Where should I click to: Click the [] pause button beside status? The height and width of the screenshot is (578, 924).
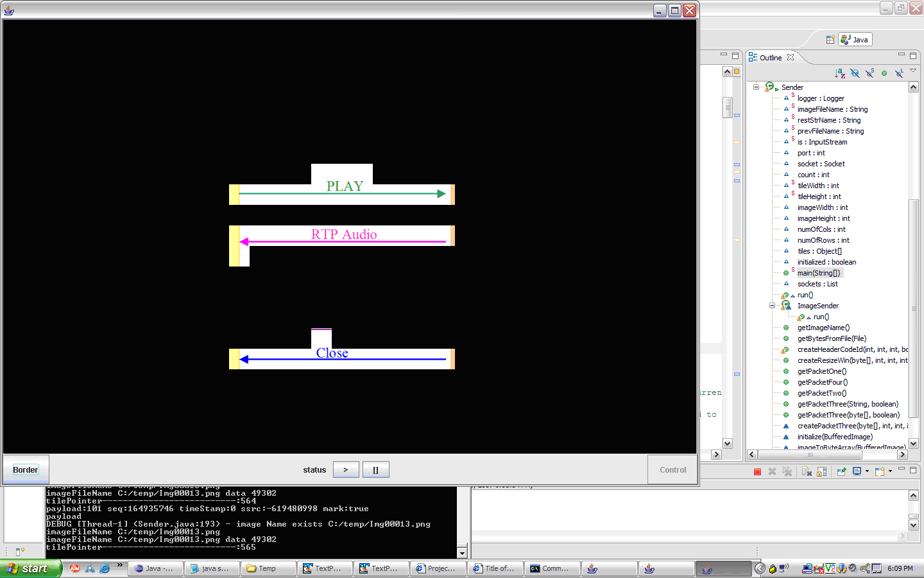(x=376, y=469)
